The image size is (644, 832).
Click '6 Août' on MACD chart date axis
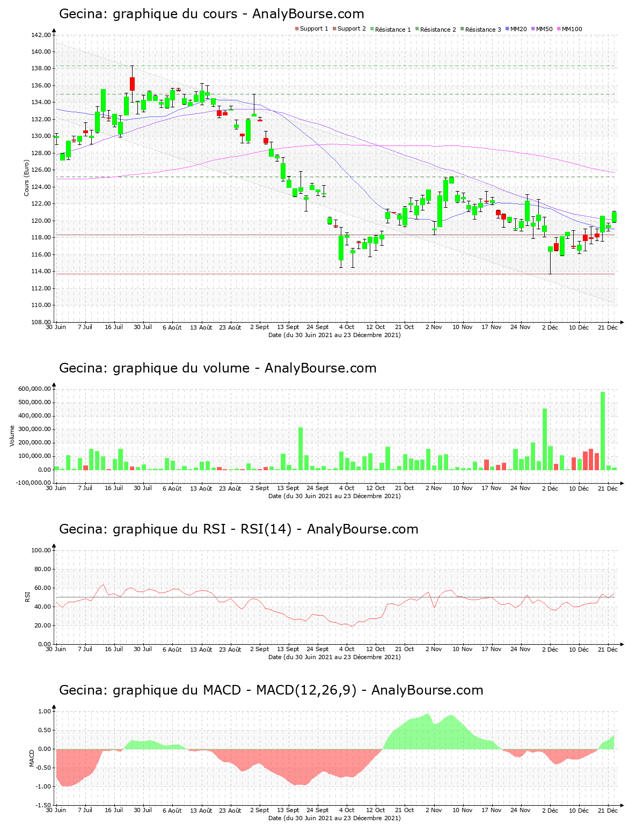coord(172,810)
